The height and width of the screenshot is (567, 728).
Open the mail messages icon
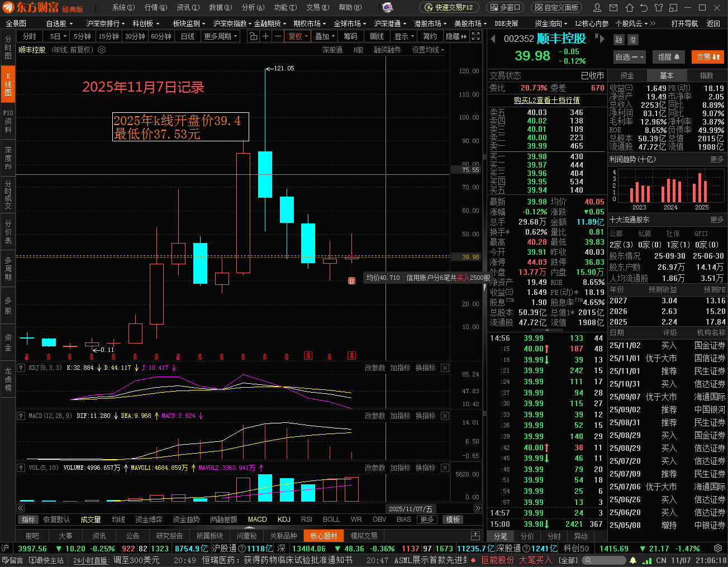tap(614, 8)
